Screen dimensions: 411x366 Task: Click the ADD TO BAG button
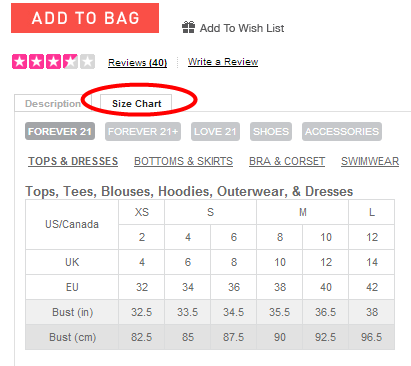click(85, 18)
